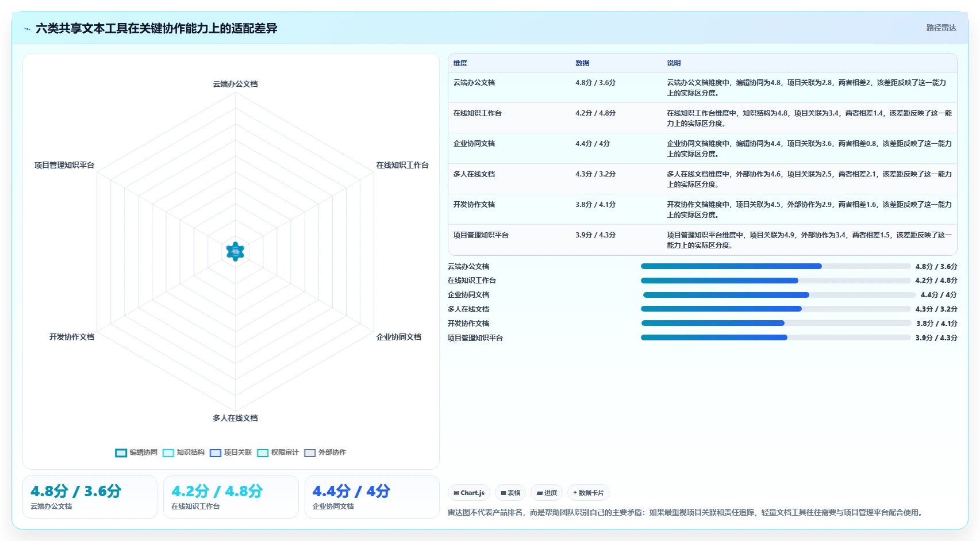Toggle the 项目关联 legend series
Viewport: 980px width, 541px height.
point(230,452)
